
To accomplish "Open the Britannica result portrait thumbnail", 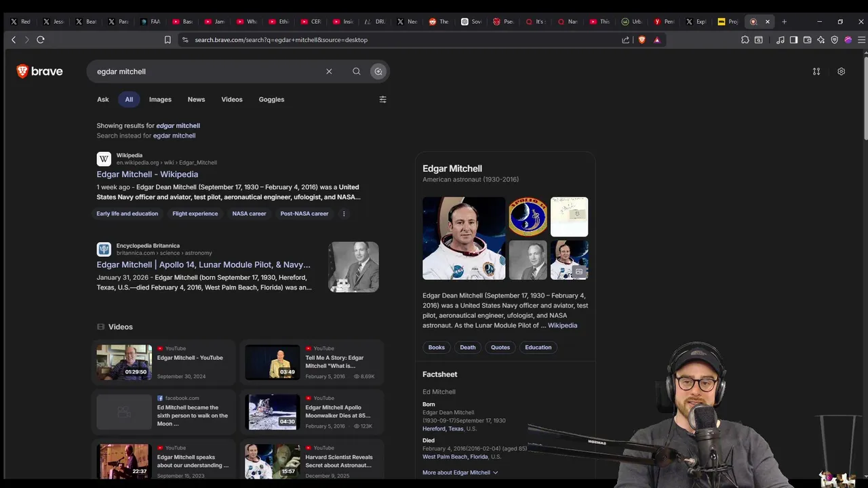I will [x=353, y=267].
